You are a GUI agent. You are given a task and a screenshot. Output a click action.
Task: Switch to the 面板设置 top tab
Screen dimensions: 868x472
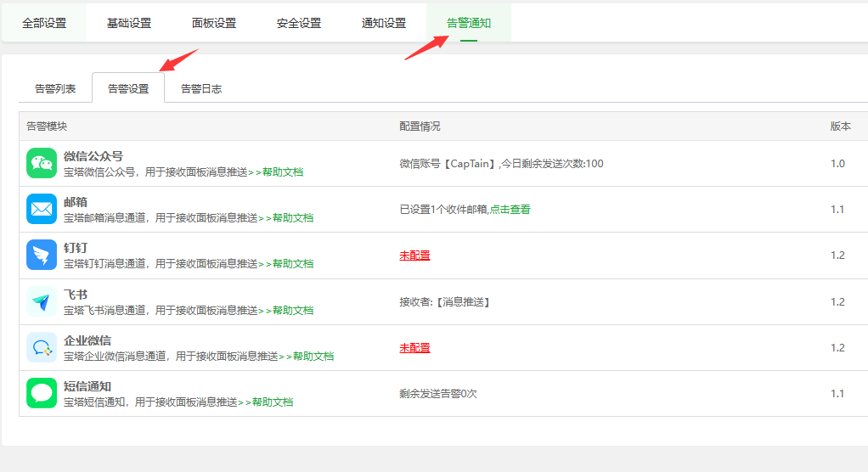point(214,23)
